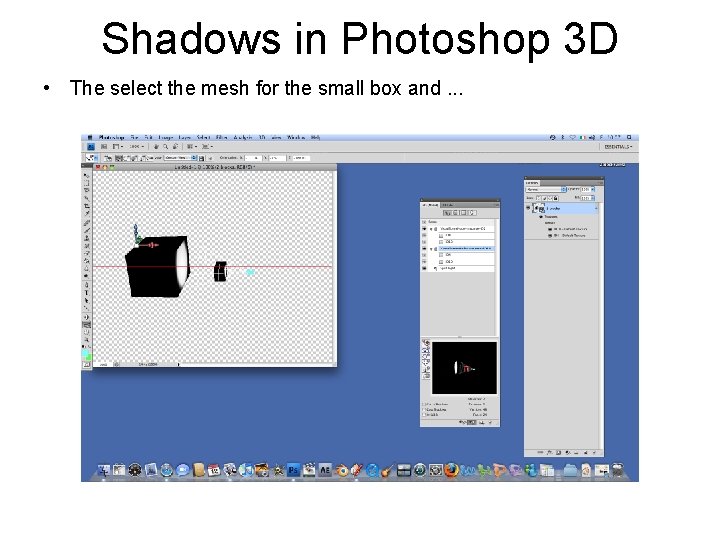Click the green background color swatch
Viewport: 720px width, 540px height.
[89, 357]
